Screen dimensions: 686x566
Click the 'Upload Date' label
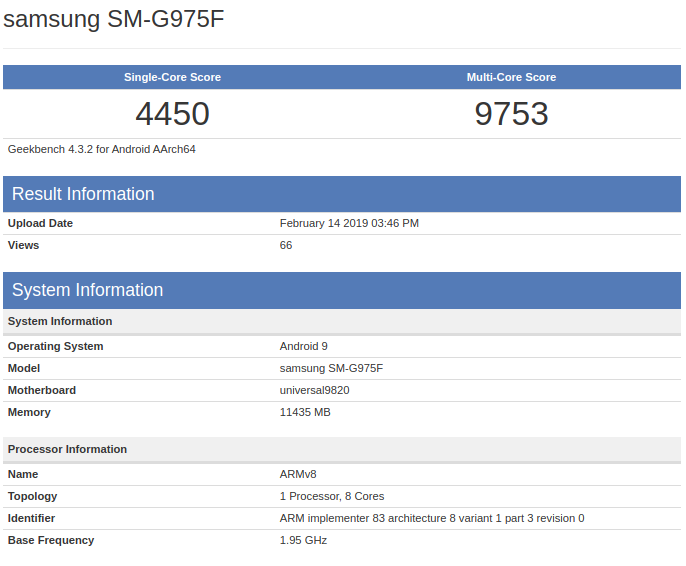[40, 224]
